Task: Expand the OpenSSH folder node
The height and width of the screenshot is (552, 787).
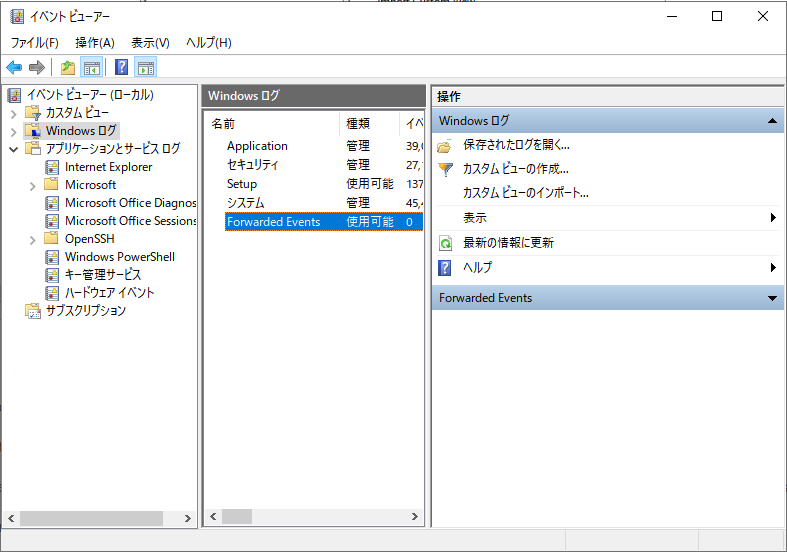Action: coord(33,239)
